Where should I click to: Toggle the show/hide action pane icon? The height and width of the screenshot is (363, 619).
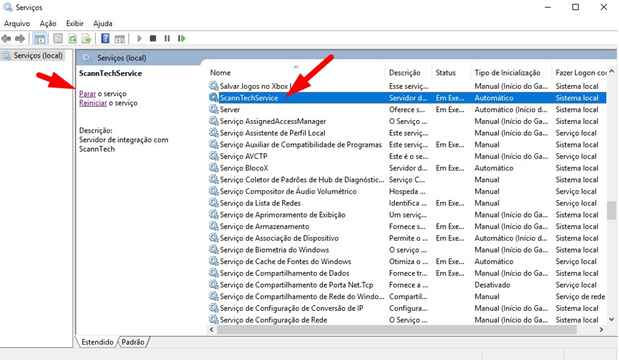pos(120,39)
